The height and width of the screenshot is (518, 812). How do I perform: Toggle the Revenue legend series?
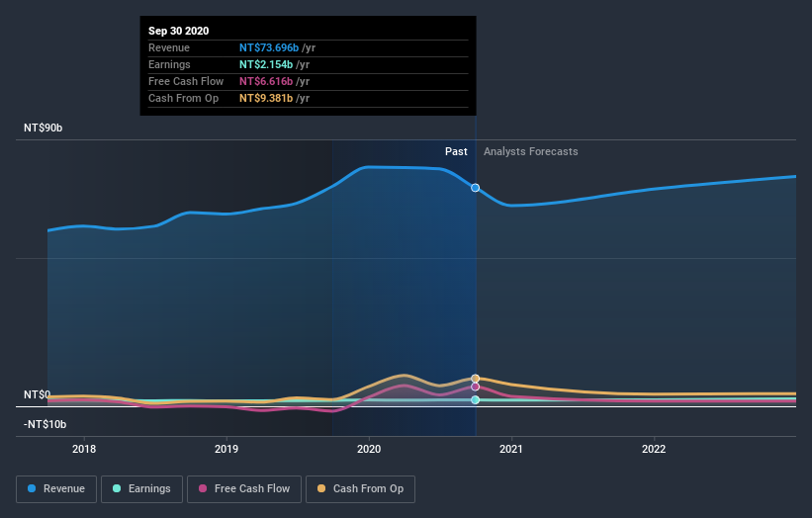point(56,489)
